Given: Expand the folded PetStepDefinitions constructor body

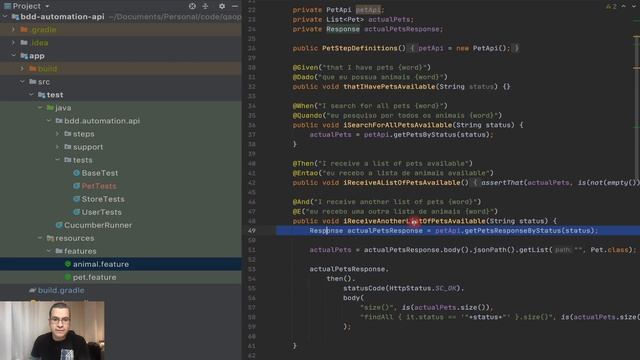Looking at the screenshot, I should [412, 48].
